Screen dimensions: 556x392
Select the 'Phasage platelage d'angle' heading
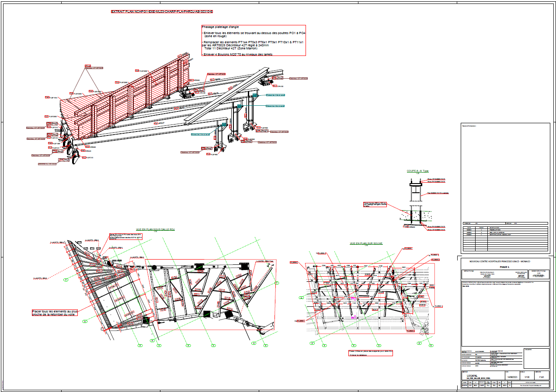pyautogui.click(x=220, y=27)
